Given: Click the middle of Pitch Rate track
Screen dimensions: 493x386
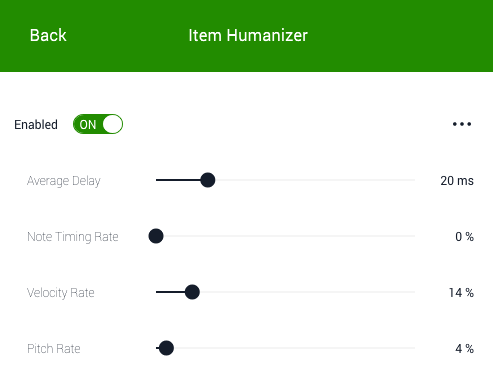Looking at the screenshot, I should coord(285,348).
